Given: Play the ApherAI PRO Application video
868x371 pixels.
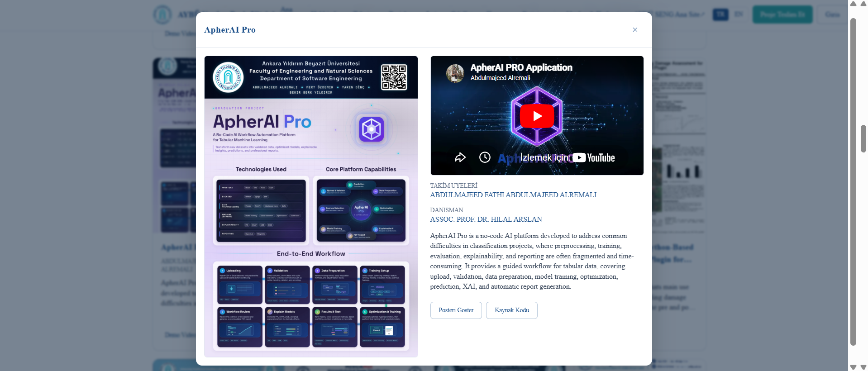Looking at the screenshot, I should [537, 116].
